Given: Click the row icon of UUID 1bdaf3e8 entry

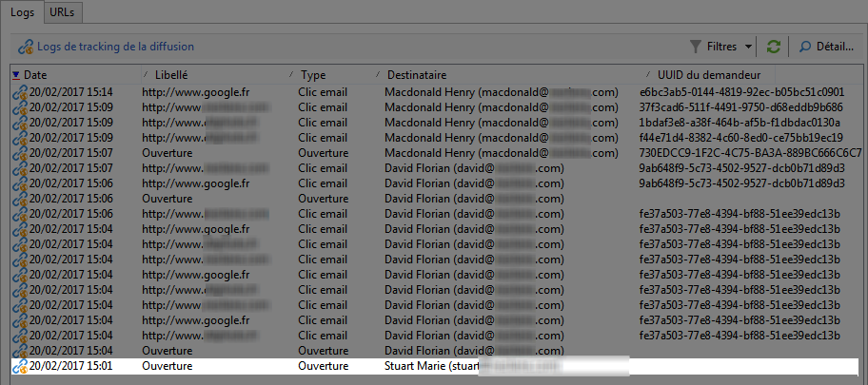Looking at the screenshot, I should pyautogui.click(x=20, y=123).
